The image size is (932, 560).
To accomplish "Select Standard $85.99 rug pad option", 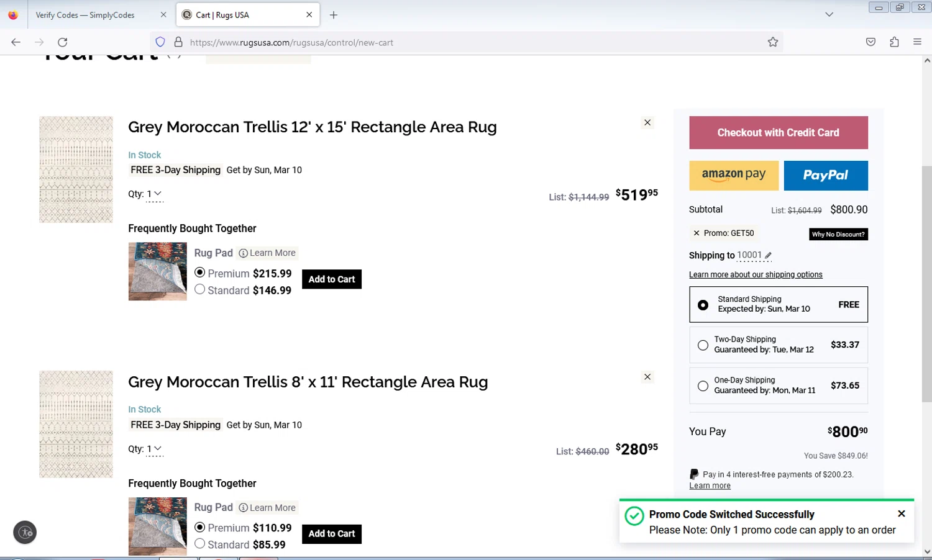I will 199,544.
